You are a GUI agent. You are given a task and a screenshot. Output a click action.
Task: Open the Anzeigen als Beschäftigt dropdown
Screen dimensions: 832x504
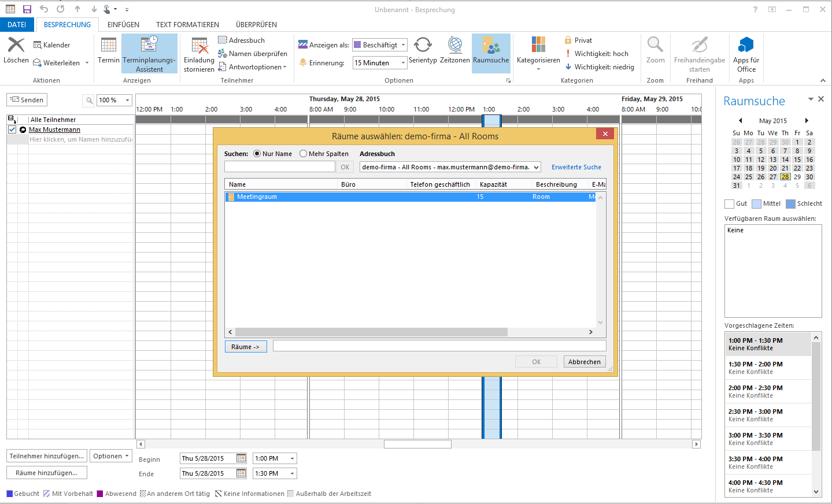pos(403,45)
